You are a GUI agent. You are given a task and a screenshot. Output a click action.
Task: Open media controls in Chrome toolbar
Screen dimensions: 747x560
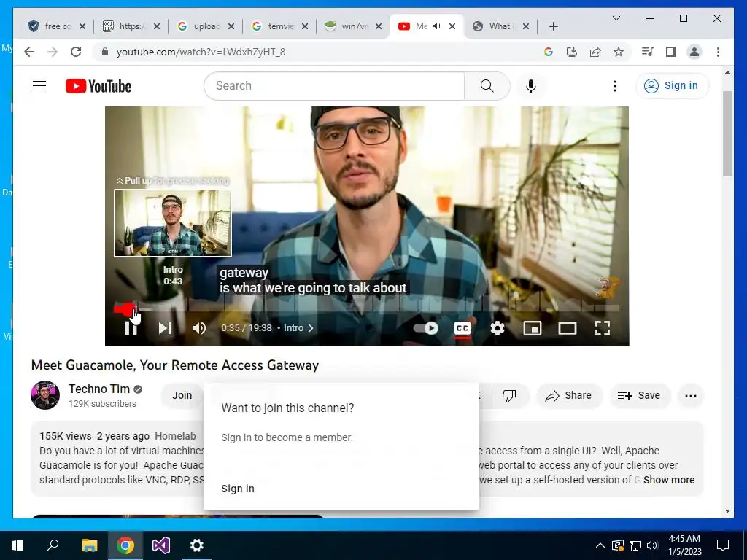[648, 52]
